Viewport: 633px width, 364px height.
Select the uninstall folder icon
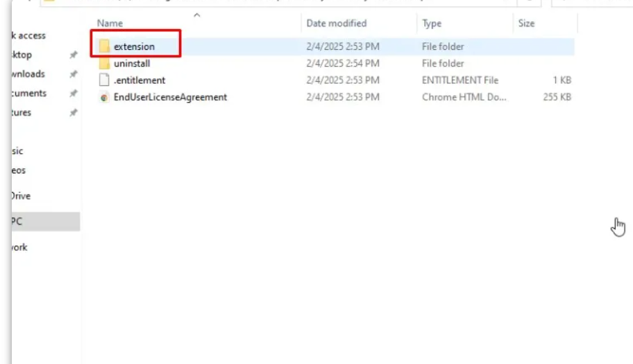point(104,63)
